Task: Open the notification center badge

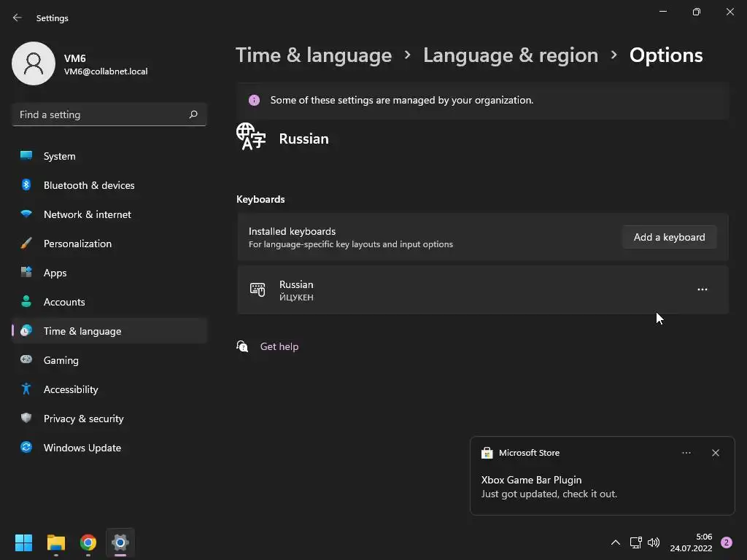Action: click(726, 542)
